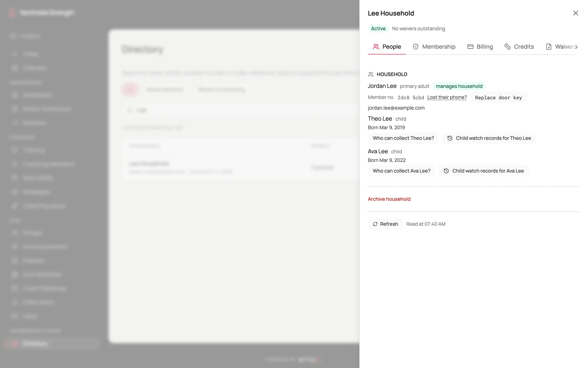Click the 'Lost their phone?' link

click(x=447, y=98)
